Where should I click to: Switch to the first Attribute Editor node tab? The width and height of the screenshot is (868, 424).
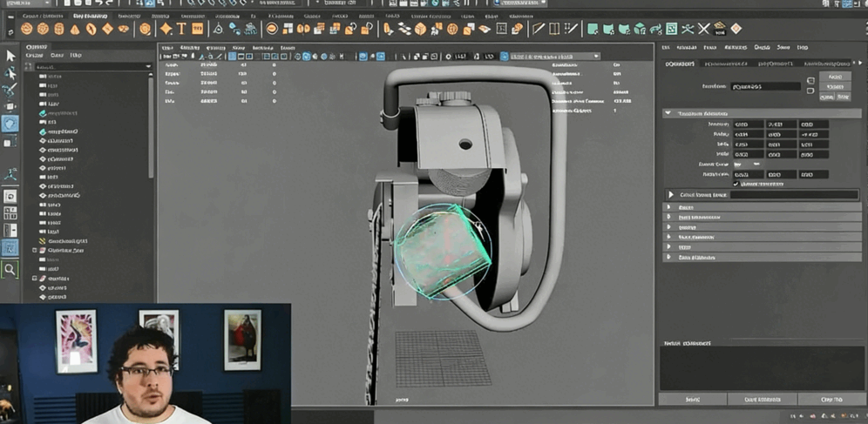click(x=680, y=64)
